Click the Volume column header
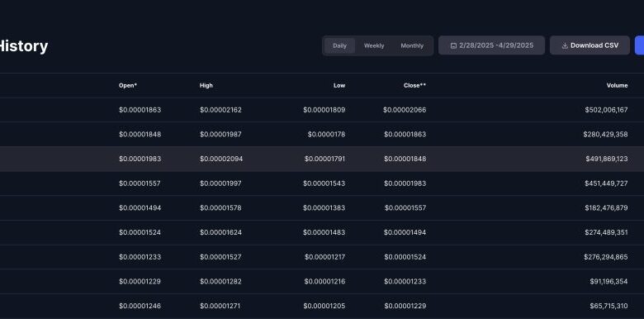 [x=618, y=85]
